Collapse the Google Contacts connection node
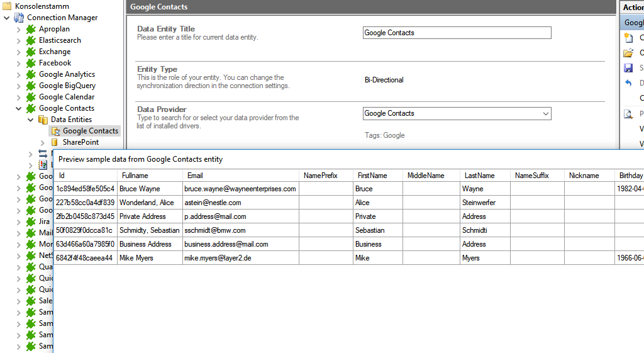 click(x=18, y=108)
